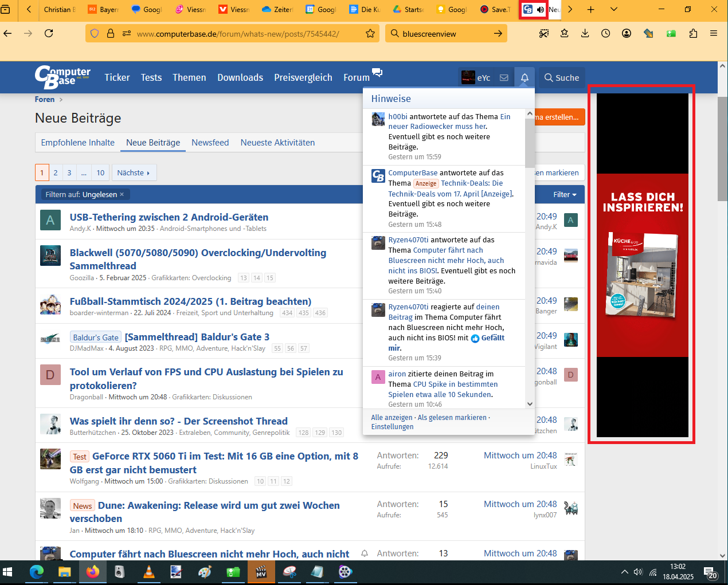
Task: Switch to the Newsfeed tab
Action: (210, 143)
